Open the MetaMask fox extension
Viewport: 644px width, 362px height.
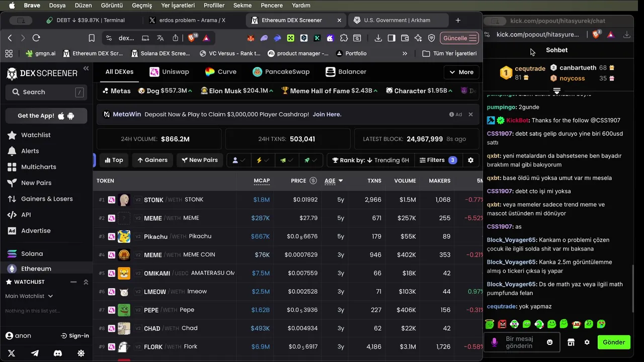251,38
